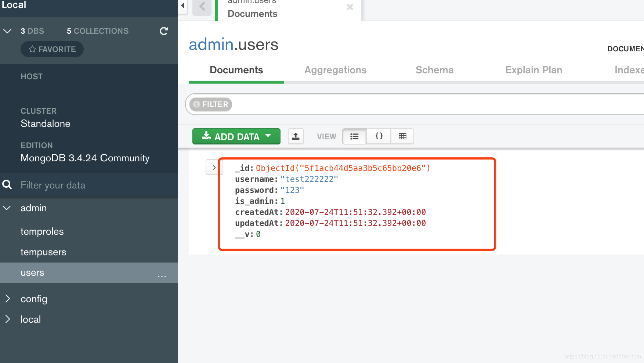The height and width of the screenshot is (363, 644).
Task: Switch to list view
Action: pyautogui.click(x=354, y=136)
